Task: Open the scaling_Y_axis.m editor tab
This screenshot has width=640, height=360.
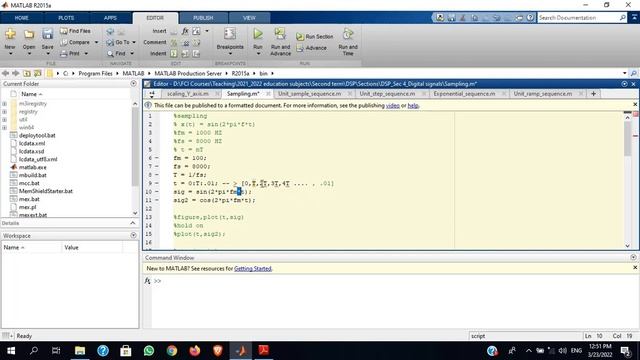Action: coord(188,94)
